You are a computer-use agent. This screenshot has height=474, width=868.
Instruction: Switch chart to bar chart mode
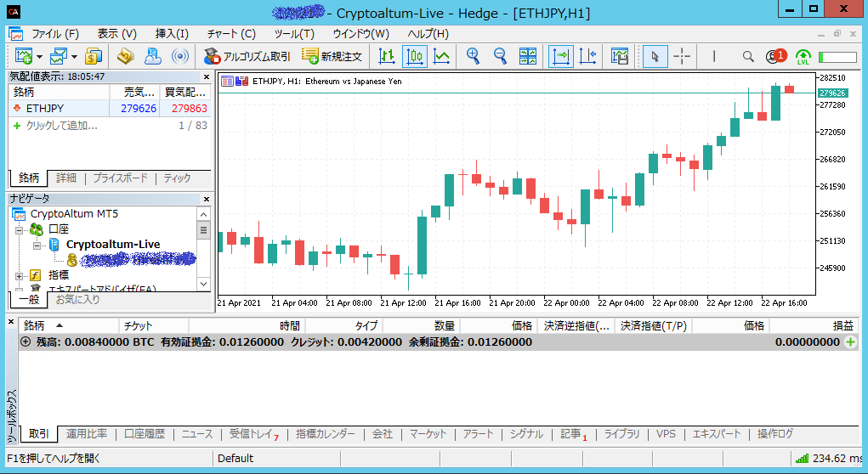coord(387,56)
